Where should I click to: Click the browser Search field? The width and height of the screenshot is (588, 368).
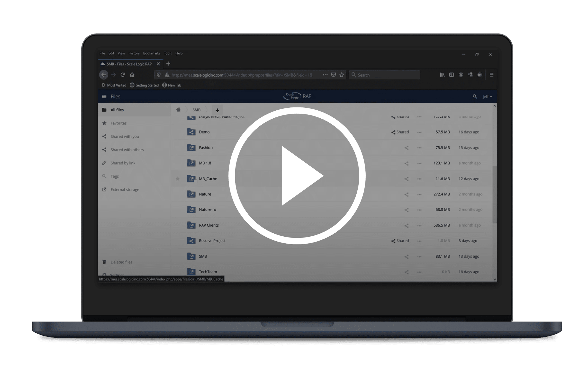(x=384, y=75)
